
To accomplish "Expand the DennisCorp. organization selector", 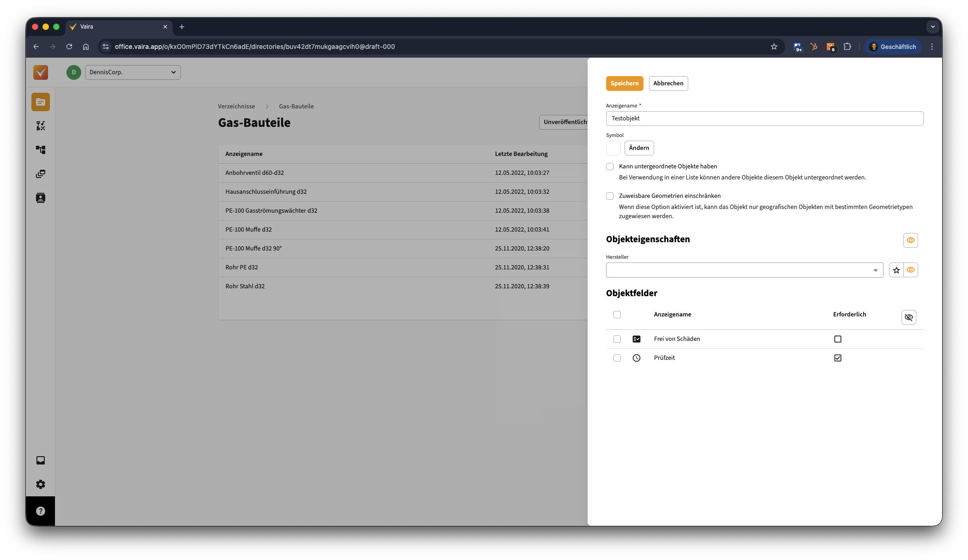I will coord(133,72).
